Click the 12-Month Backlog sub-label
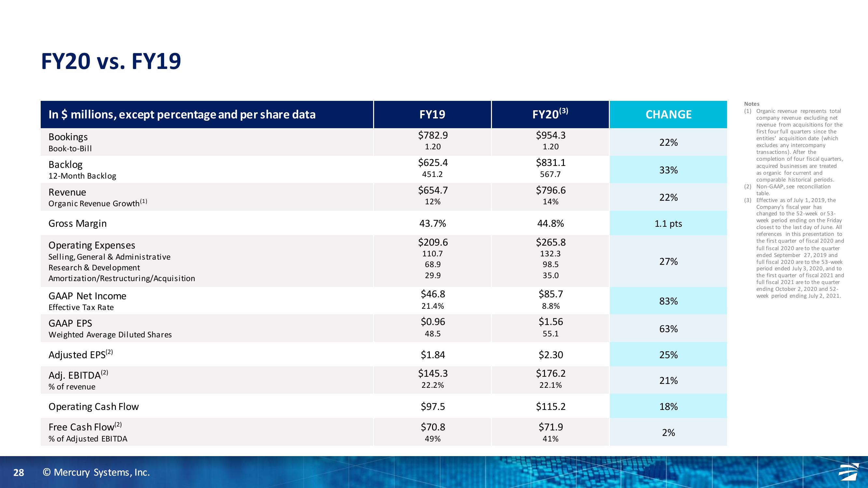Viewport: 868px width, 488px height. (x=82, y=176)
